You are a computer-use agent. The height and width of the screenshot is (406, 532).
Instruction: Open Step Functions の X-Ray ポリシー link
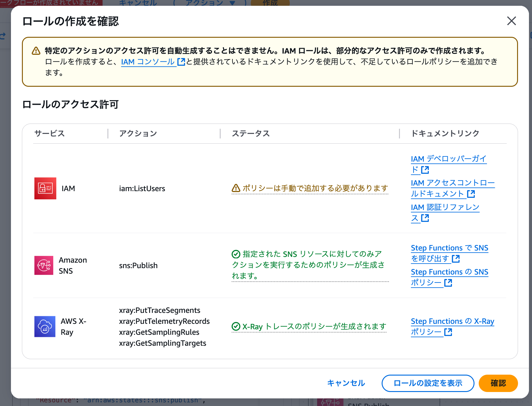(x=453, y=327)
